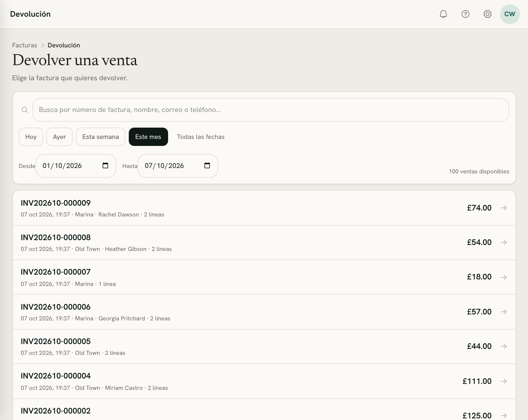This screenshot has height=420, width=528.
Task: Click the Miriam Castro invoice details line
Action: pyautogui.click(x=94, y=388)
